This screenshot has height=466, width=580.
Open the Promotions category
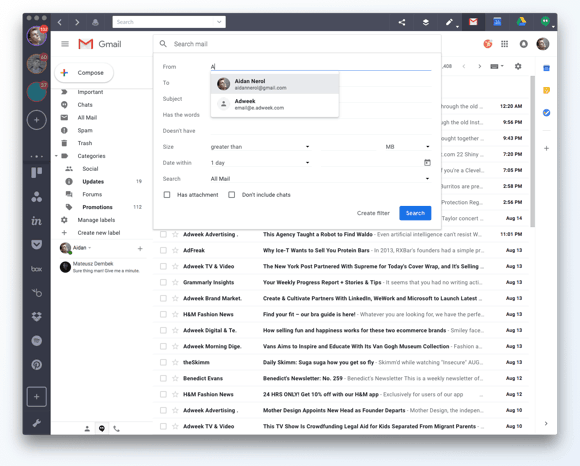click(97, 207)
